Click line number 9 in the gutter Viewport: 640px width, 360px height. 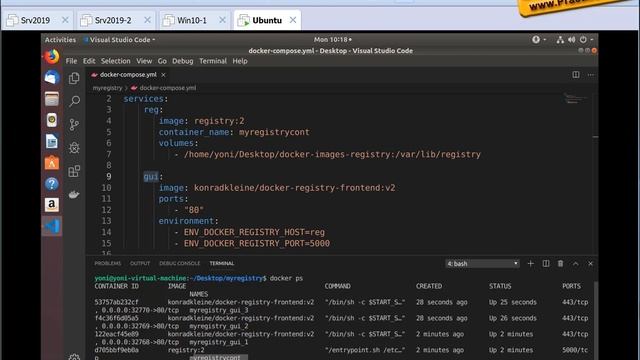click(x=109, y=176)
